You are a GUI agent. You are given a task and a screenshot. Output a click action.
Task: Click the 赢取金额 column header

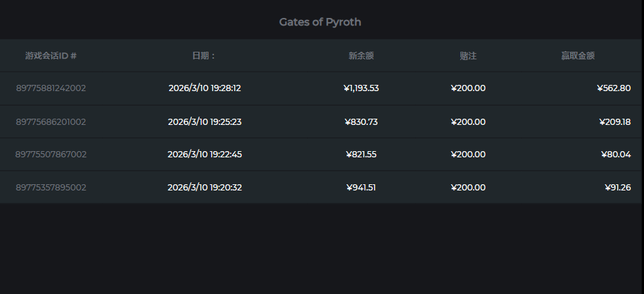578,56
